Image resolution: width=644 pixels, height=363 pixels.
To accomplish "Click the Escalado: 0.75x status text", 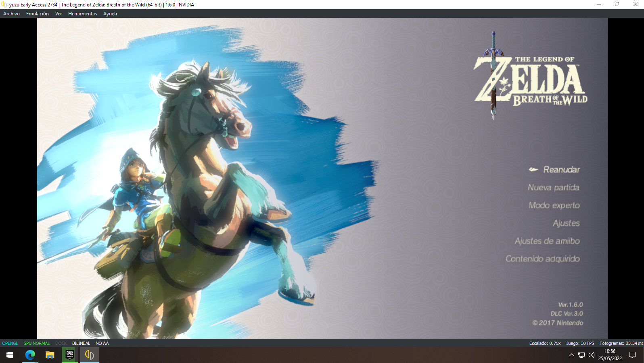I will pyautogui.click(x=545, y=343).
